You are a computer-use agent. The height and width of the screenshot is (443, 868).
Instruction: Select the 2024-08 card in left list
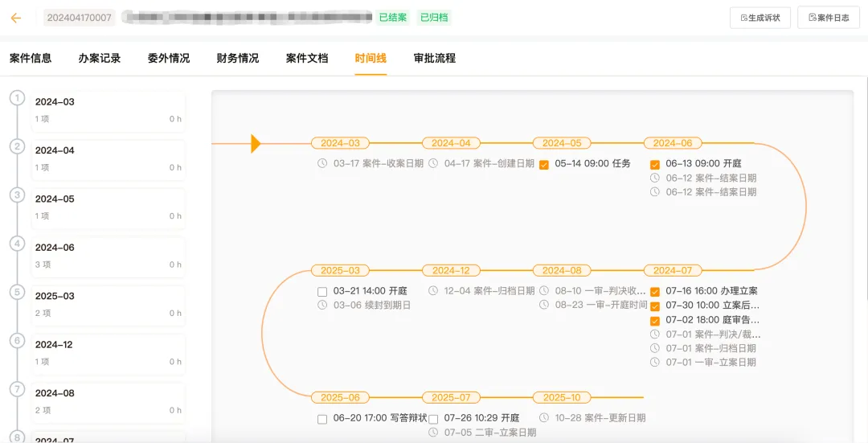pos(108,401)
